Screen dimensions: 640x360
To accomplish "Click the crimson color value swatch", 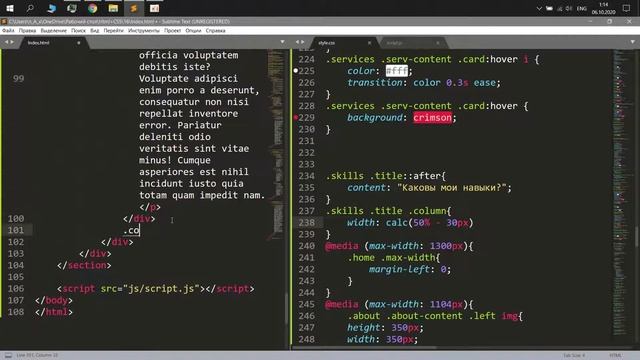I will (432, 118).
